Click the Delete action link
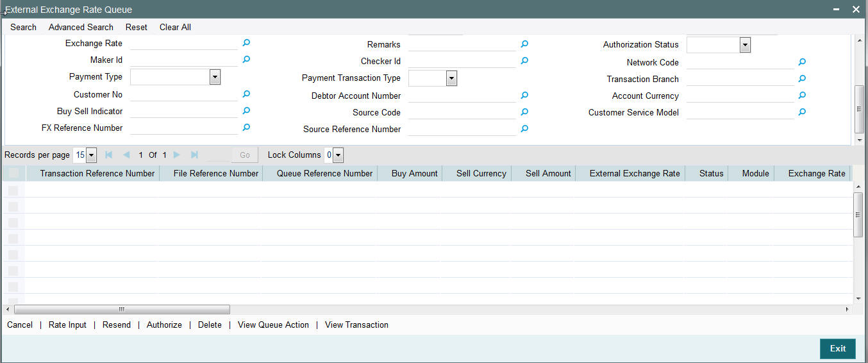The height and width of the screenshot is (363, 868). [x=210, y=325]
